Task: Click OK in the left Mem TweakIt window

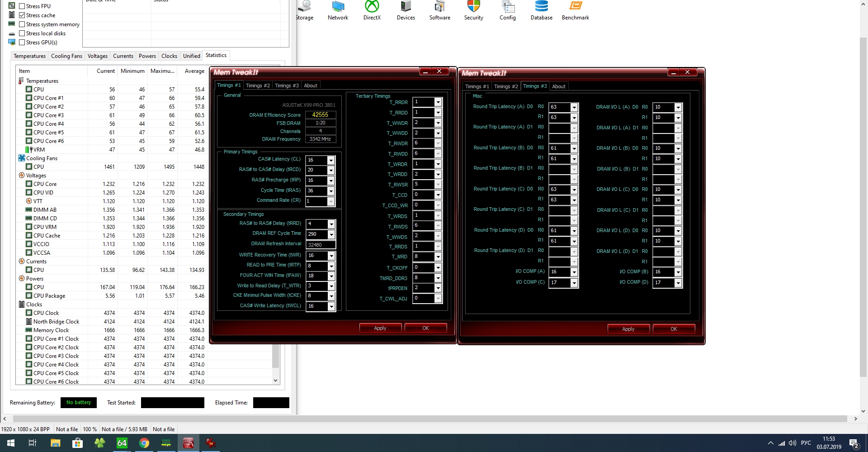Action: 425,328
